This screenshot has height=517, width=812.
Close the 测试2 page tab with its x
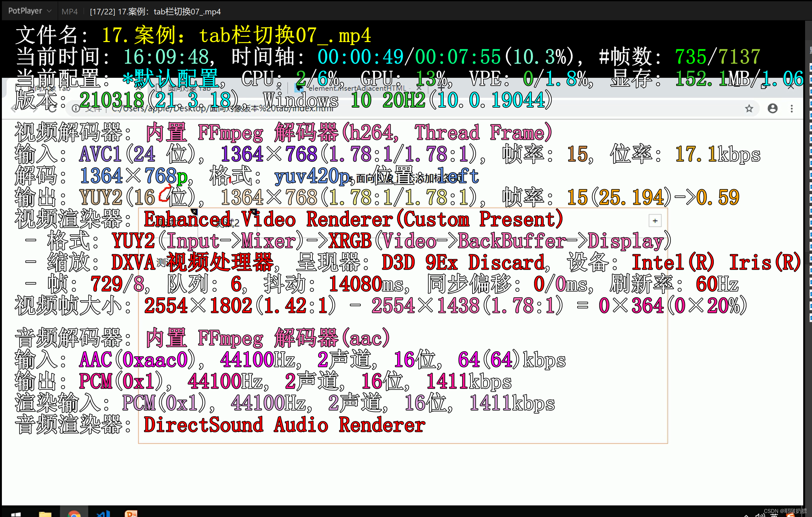254,211
